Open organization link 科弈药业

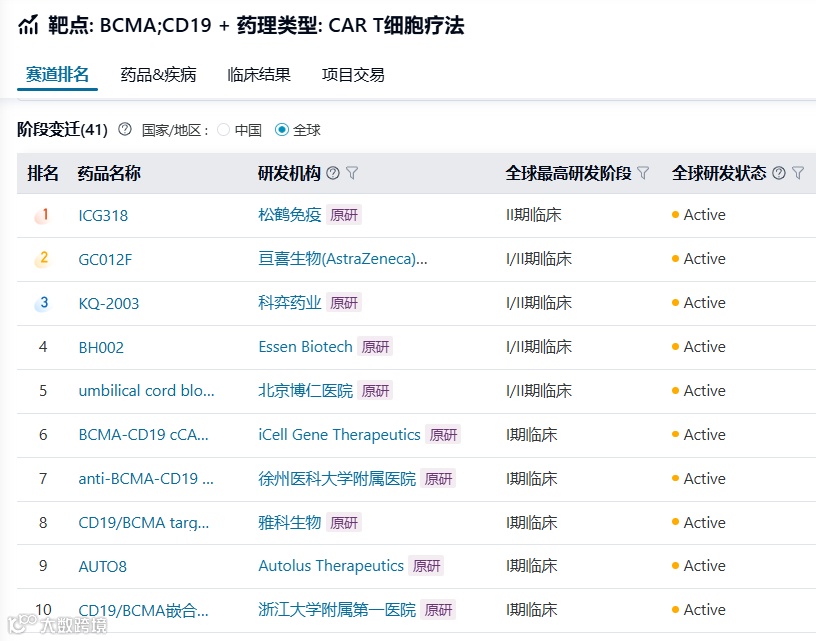(x=290, y=303)
